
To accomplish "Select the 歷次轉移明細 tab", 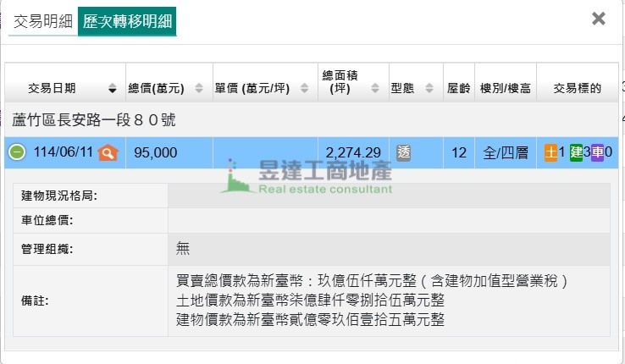I will (x=126, y=21).
